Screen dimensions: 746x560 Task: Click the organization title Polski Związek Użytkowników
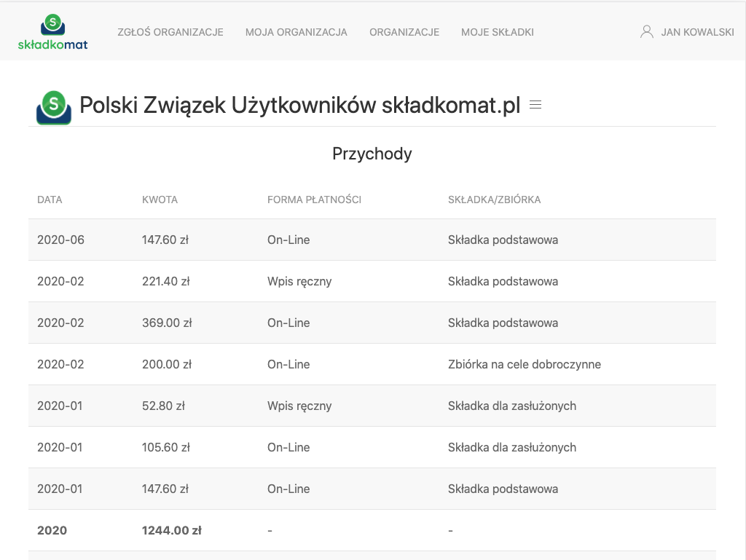(x=299, y=105)
